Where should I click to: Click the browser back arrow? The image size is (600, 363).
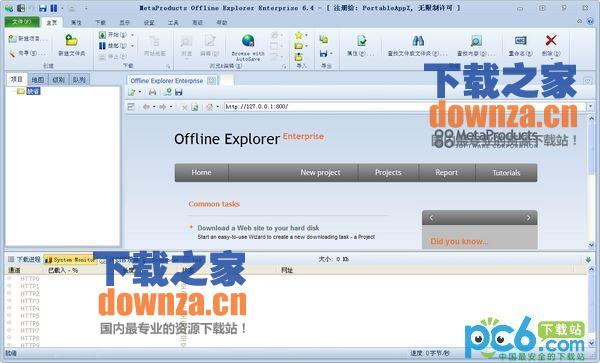tap(146, 107)
